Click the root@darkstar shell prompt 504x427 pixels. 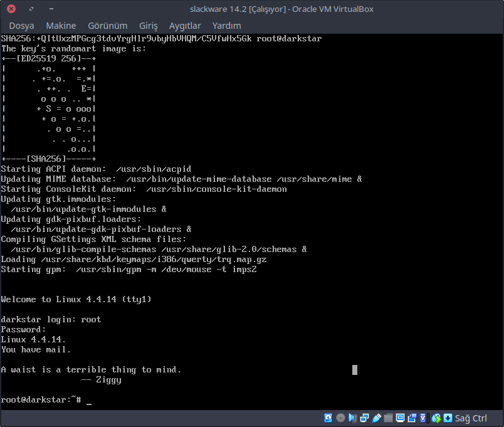tap(41, 399)
